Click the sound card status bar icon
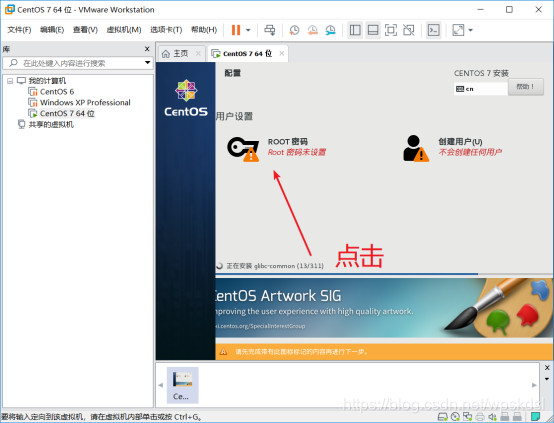This screenshot has height=423, width=554. [x=492, y=417]
